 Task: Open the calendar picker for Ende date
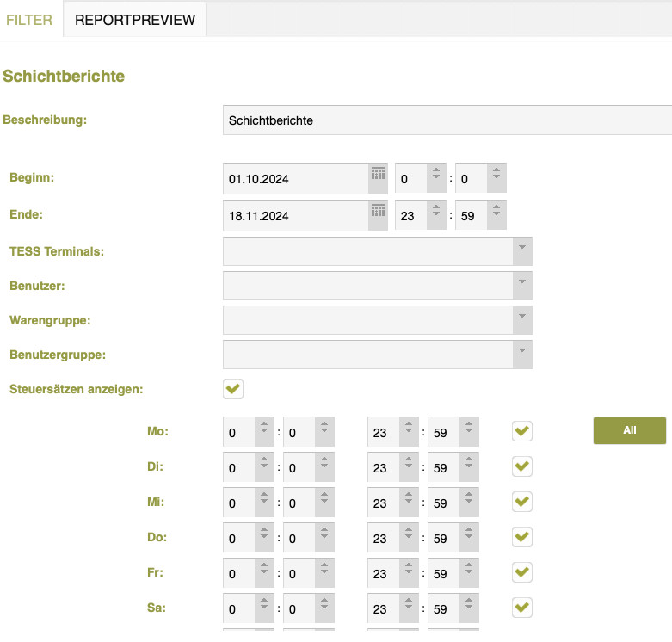click(378, 211)
